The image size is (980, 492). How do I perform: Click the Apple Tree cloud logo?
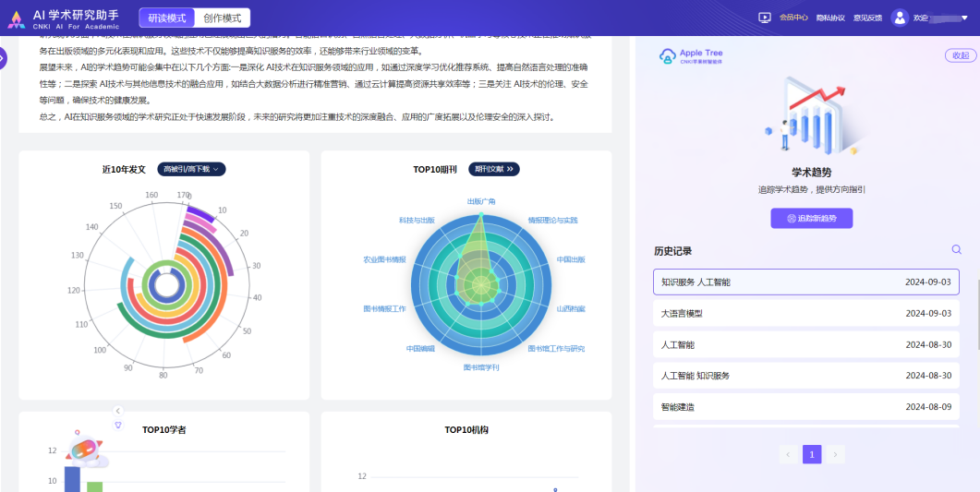(x=668, y=57)
